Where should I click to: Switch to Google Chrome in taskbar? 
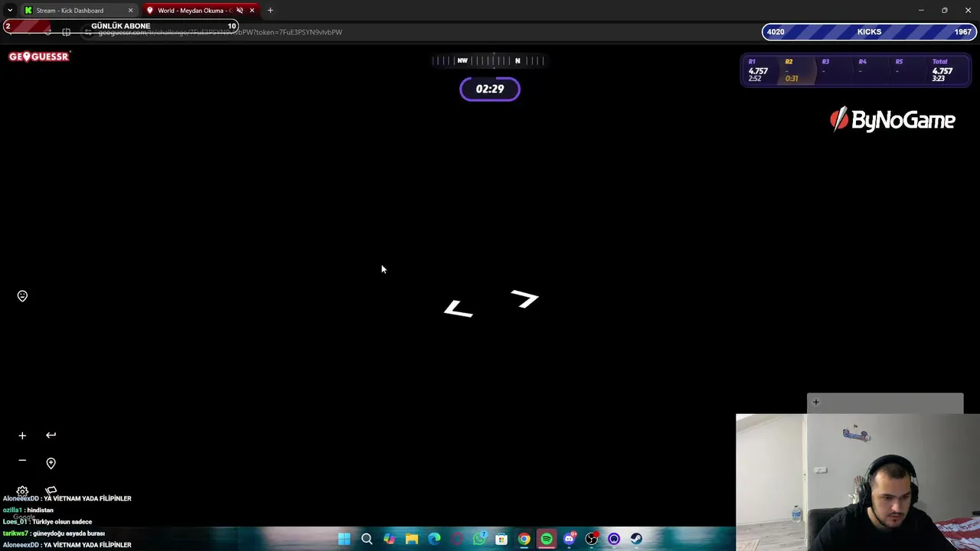[524, 539]
